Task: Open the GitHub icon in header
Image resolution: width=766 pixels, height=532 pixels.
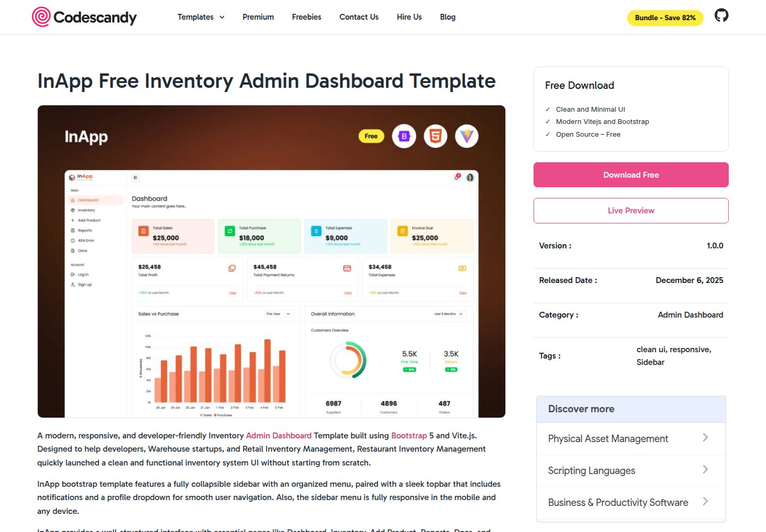Action: tap(721, 15)
